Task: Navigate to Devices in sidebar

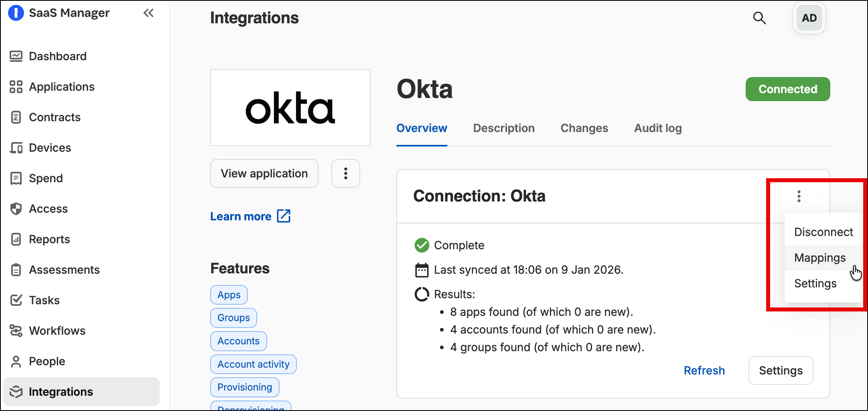Action: pyautogui.click(x=81, y=148)
